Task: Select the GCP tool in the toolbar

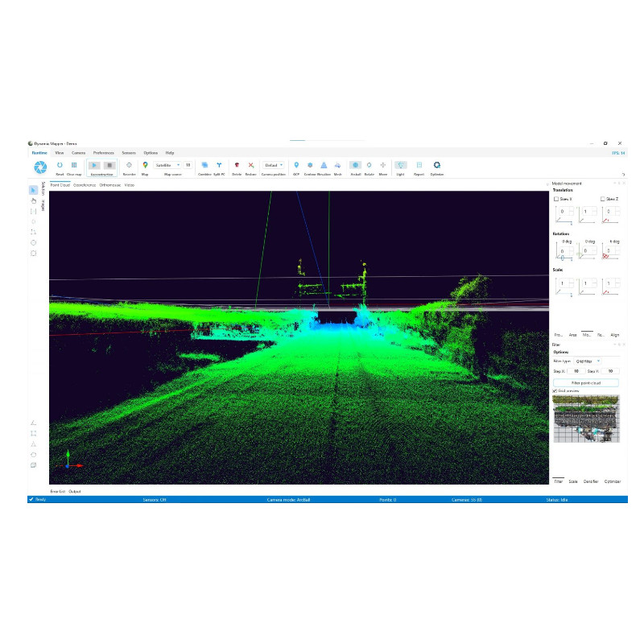Action: click(295, 165)
